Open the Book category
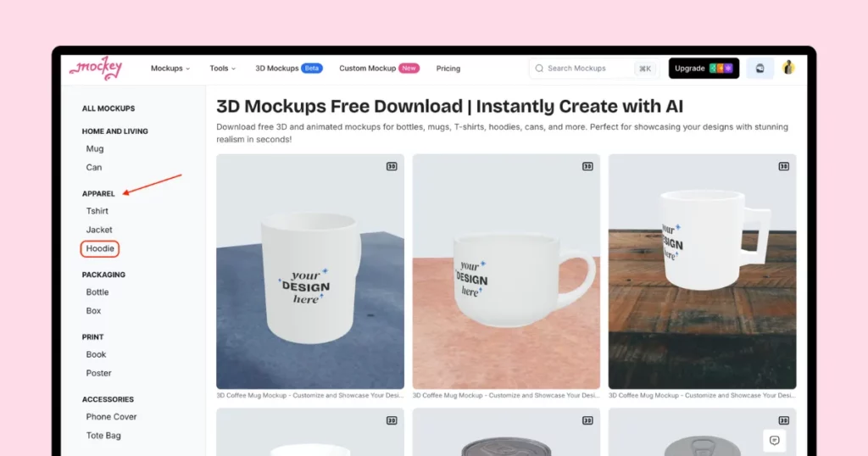The height and width of the screenshot is (456, 868). tap(96, 354)
